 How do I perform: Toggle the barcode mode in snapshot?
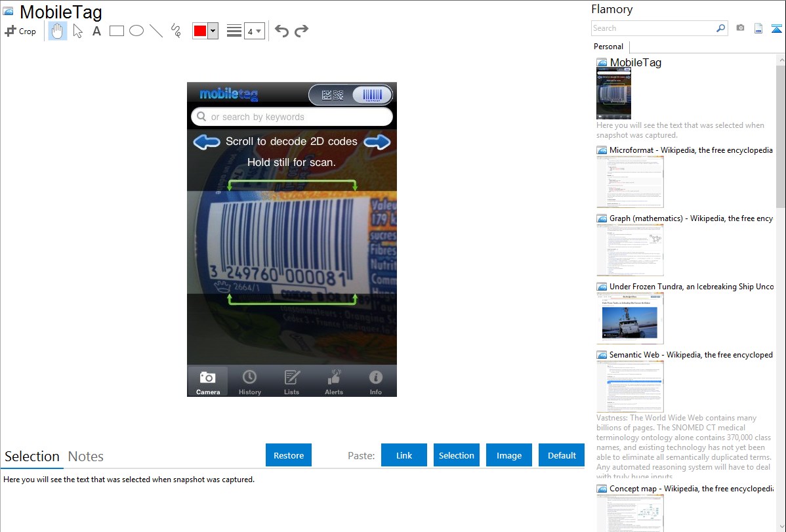(x=371, y=94)
